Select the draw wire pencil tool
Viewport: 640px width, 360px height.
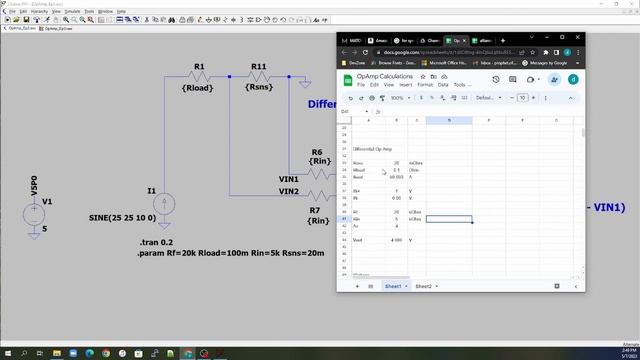[200, 20]
